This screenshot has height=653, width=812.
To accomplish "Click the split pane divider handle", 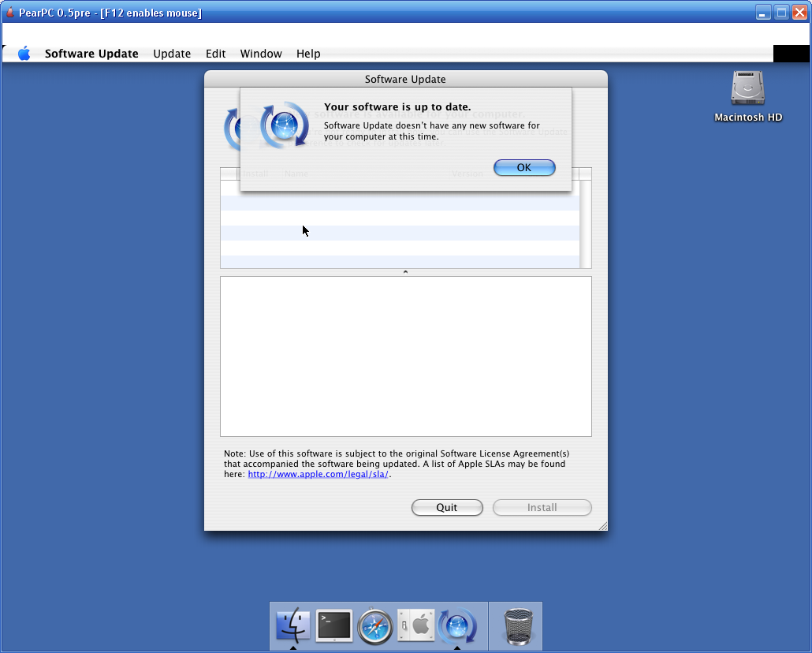I will point(405,272).
